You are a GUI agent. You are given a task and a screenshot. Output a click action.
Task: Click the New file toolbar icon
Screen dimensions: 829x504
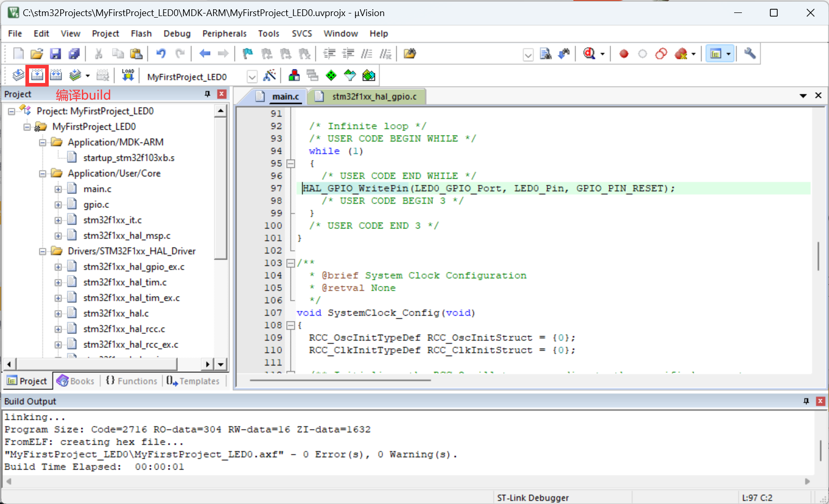tap(18, 53)
